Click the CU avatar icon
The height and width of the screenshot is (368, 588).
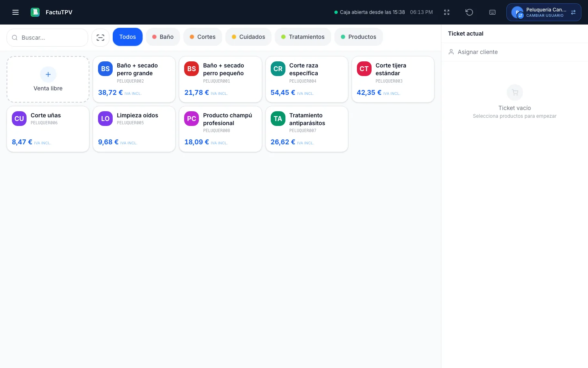[19, 119]
